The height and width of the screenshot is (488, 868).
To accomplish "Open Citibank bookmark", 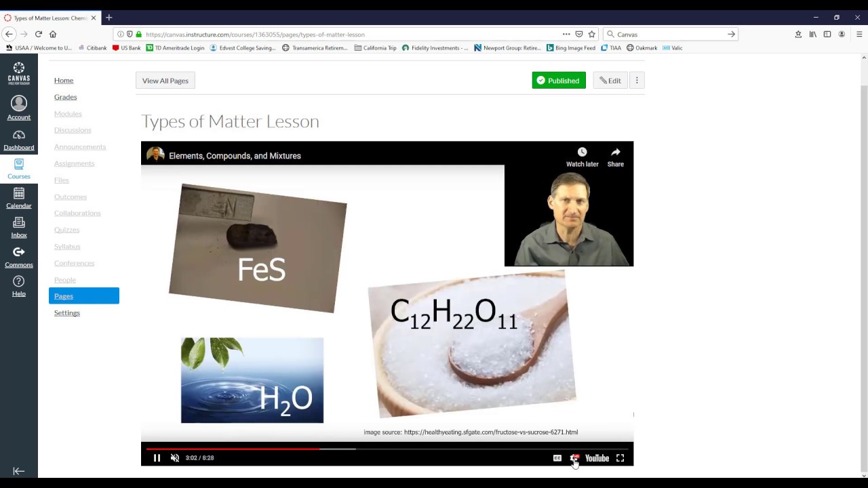I will click(x=92, y=48).
